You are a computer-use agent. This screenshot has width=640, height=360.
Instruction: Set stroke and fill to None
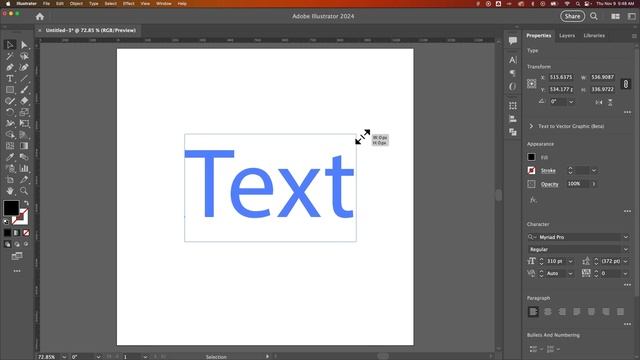point(26,233)
